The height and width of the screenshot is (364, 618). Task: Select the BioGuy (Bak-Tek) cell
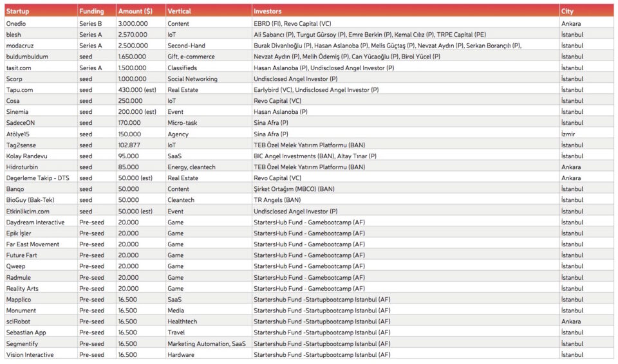tap(41, 200)
